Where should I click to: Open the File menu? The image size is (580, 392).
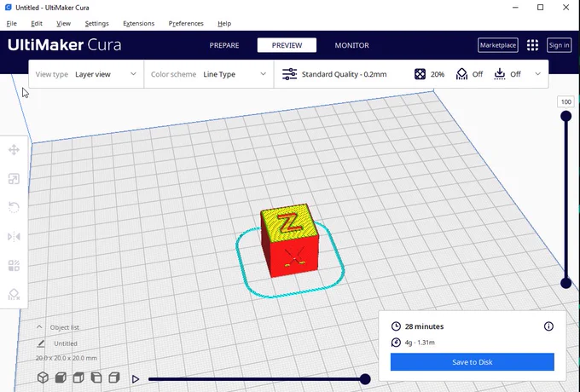11,23
